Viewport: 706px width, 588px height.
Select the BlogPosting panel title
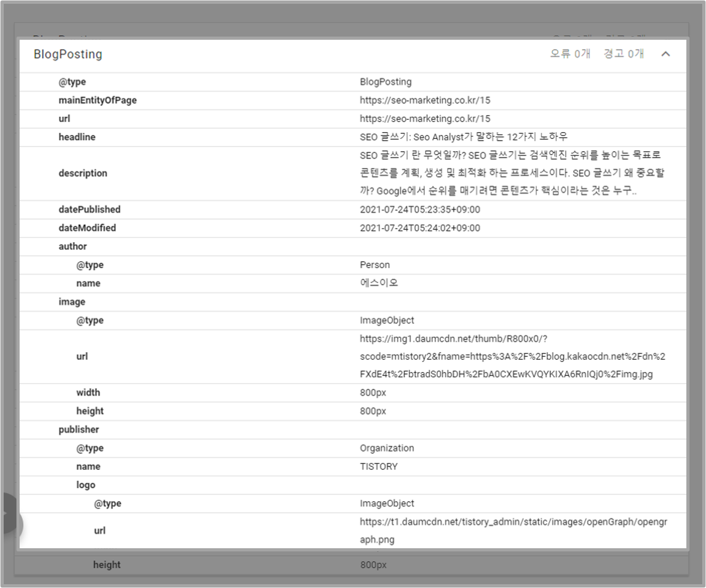point(68,54)
